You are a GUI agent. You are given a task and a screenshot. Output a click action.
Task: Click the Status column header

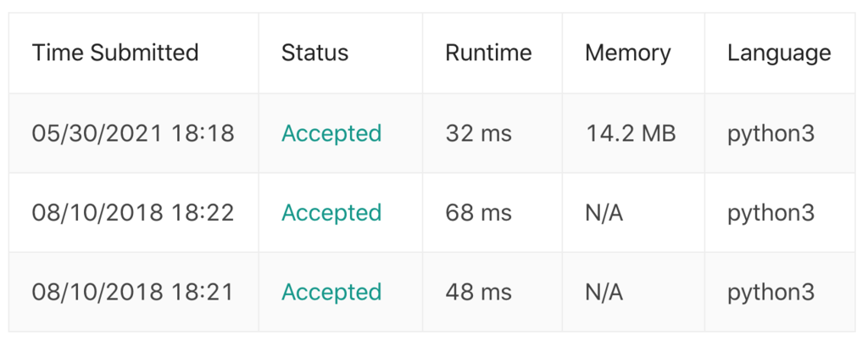coord(314,53)
